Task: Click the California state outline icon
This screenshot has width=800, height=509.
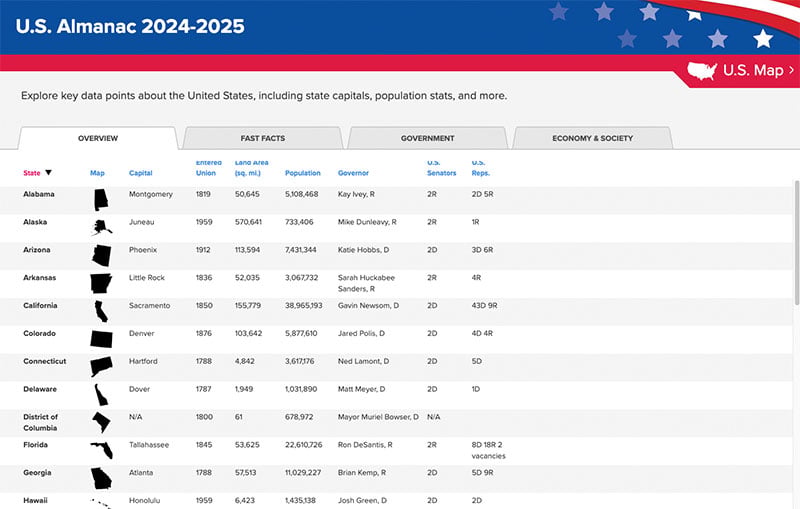Action: (100, 310)
